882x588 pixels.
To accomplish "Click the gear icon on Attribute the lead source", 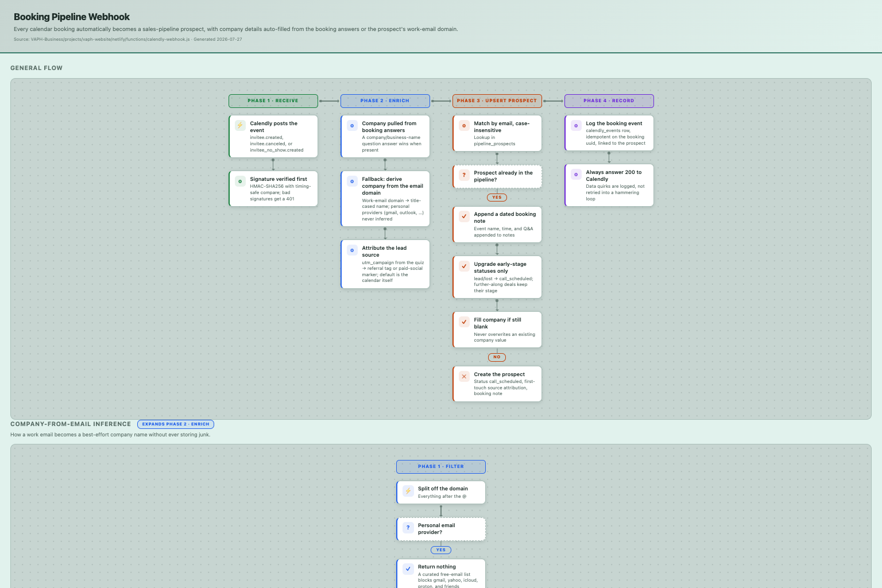I will coord(352,250).
